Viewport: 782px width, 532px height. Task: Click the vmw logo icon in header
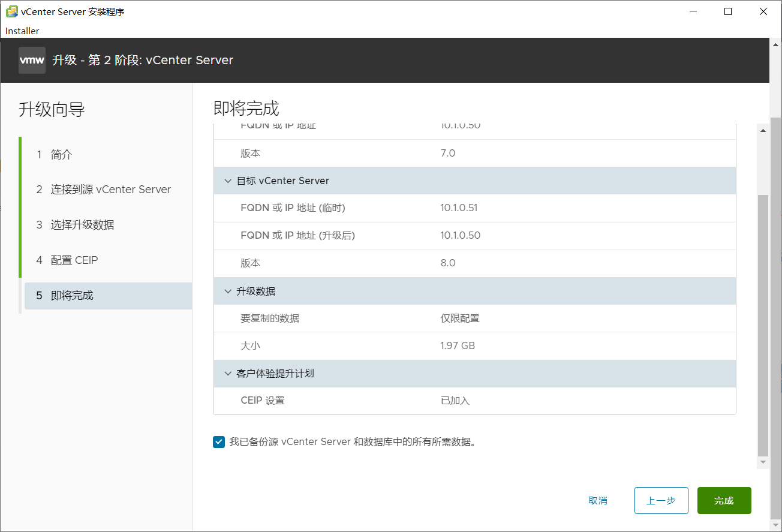32,60
